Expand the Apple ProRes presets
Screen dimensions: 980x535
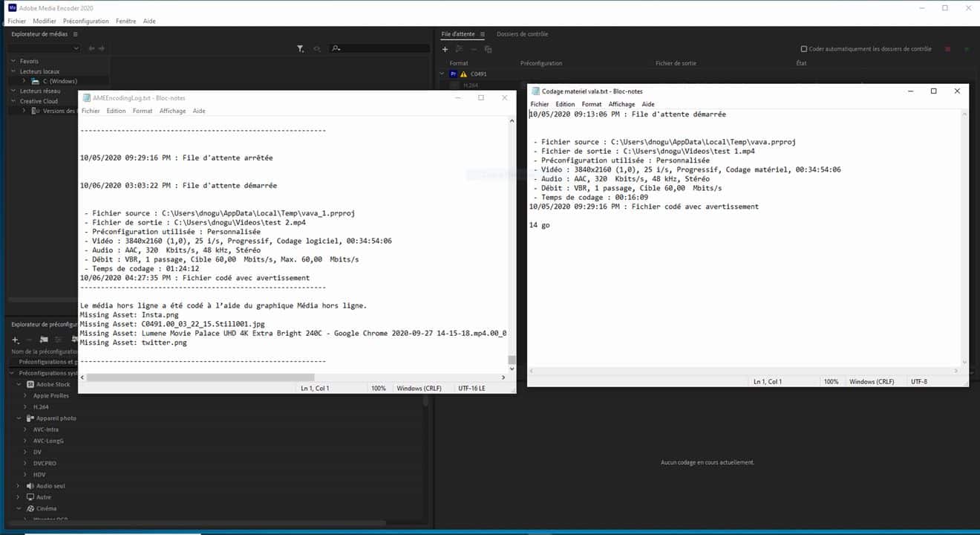(26, 395)
